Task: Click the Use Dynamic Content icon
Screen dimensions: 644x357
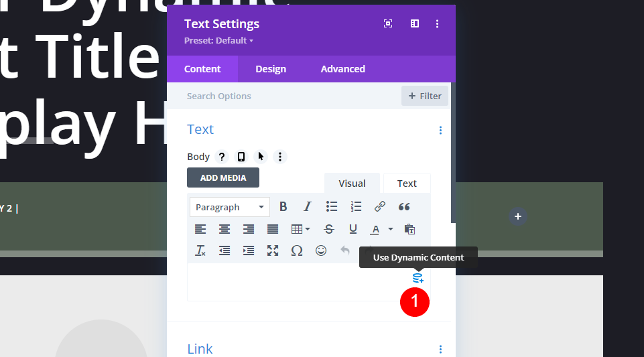Action: (x=417, y=278)
